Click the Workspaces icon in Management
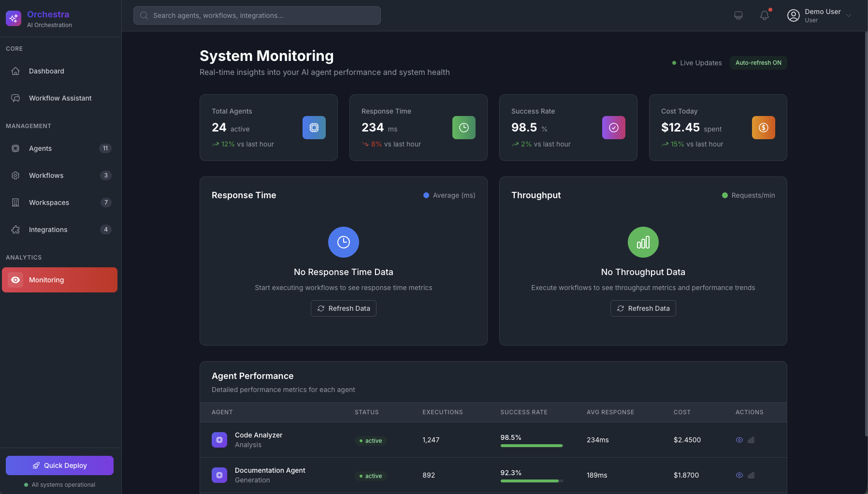The height and width of the screenshot is (494, 868). pos(16,203)
